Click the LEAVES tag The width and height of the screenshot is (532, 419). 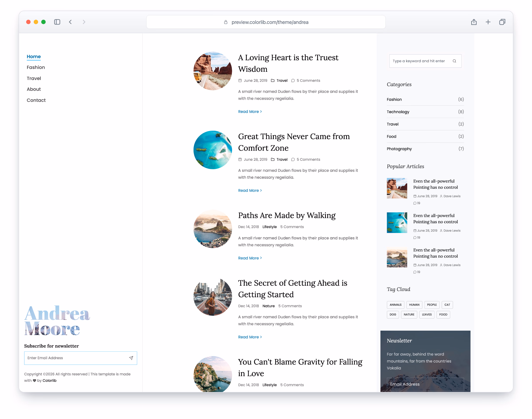[x=427, y=314]
